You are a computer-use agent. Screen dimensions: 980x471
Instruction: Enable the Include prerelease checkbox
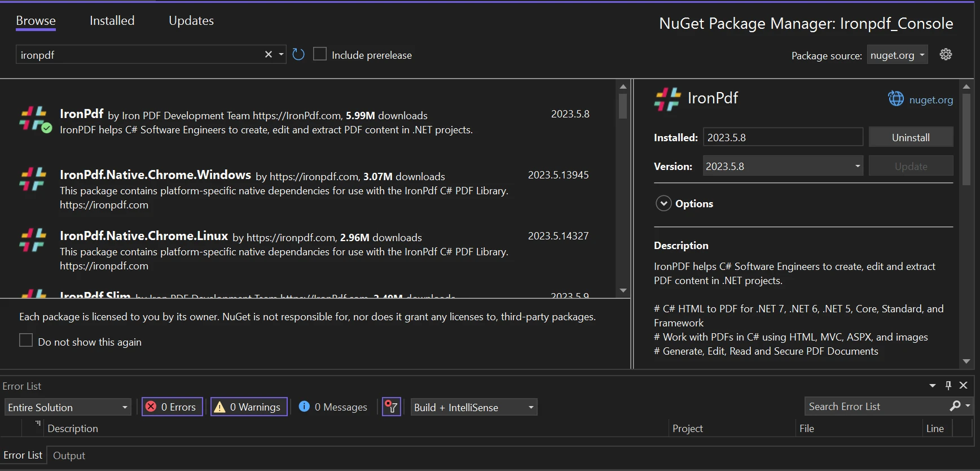(x=320, y=54)
